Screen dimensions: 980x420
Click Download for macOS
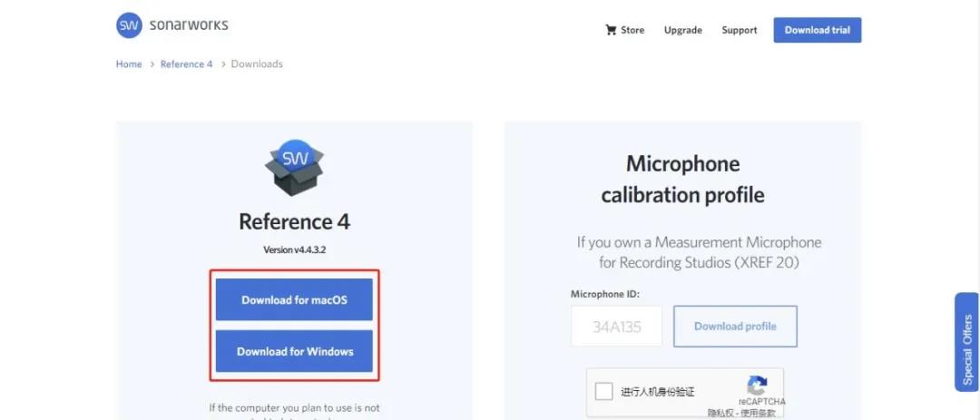tap(294, 300)
